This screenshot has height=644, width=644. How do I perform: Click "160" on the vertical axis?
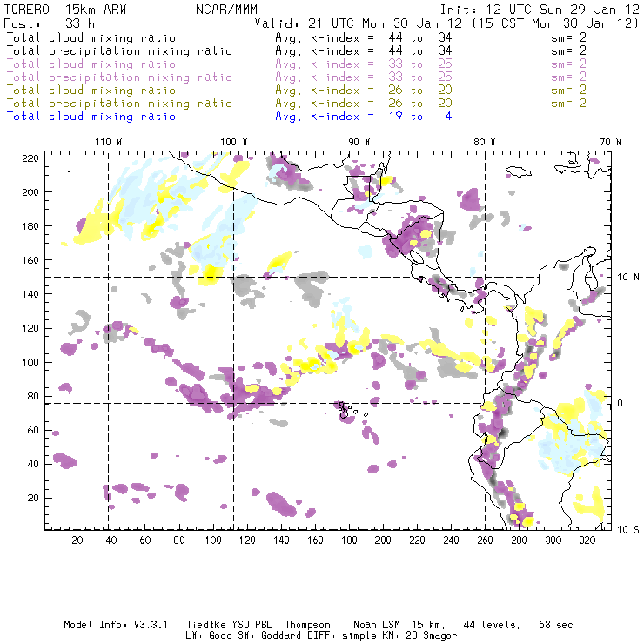point(30,260)
